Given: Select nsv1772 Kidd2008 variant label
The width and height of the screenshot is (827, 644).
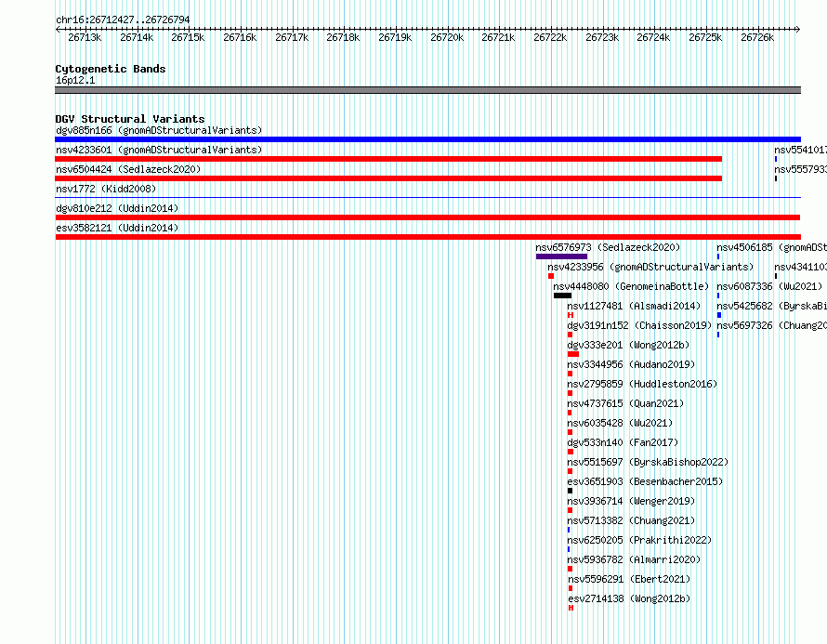Looking at the screenshot, I should [x=106, y=189].
